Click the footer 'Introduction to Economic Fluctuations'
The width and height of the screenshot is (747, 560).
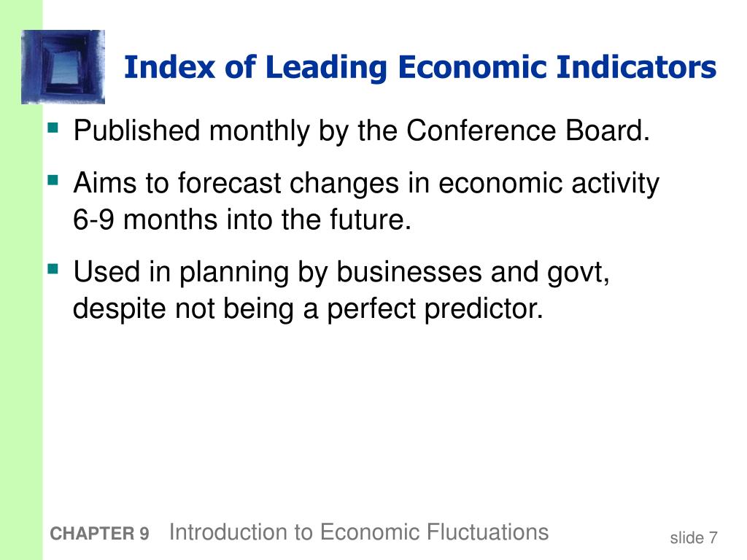359,532
